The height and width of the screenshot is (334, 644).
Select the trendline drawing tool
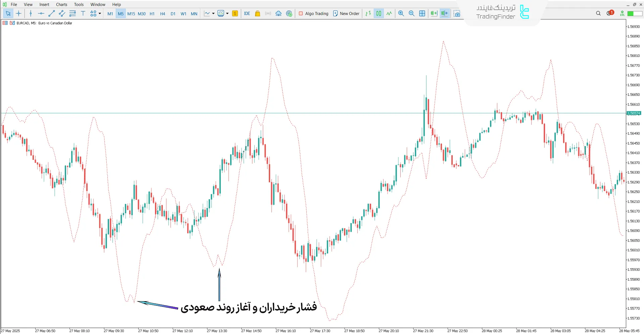click(x=51, y=13)
